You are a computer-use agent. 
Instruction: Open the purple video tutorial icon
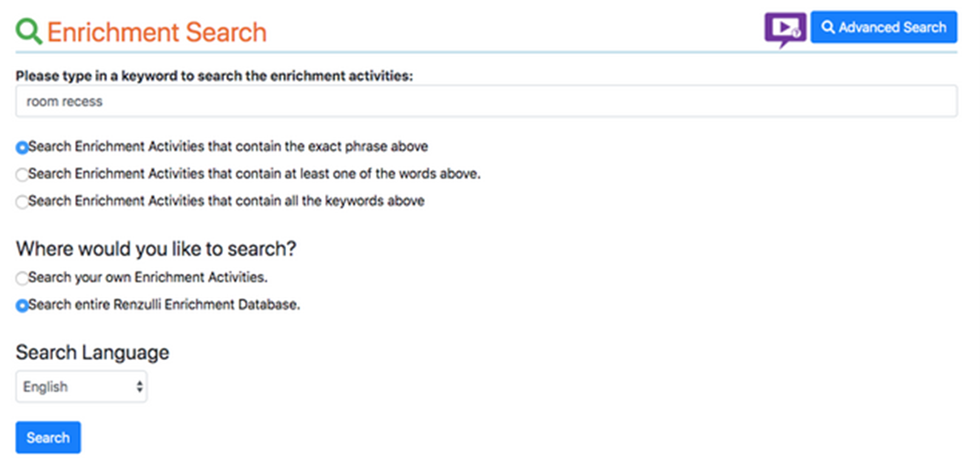tap(785, 29)
